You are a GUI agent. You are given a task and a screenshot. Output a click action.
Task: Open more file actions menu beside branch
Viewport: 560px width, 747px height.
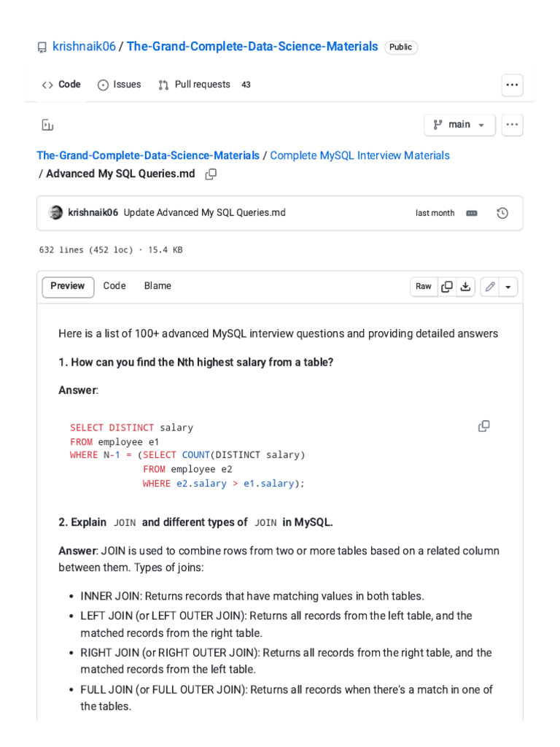513,125
